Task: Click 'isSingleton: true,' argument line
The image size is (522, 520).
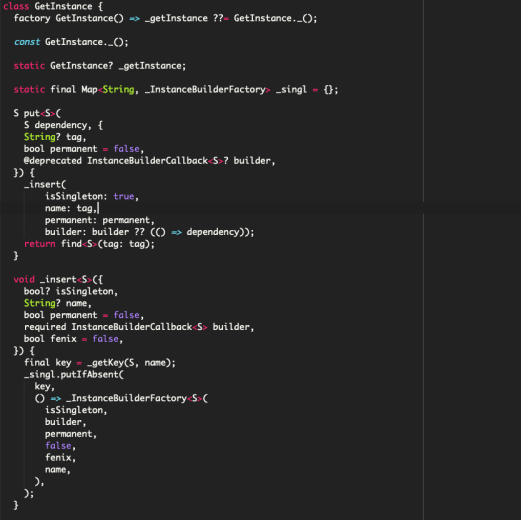Action: click(92, 196)
